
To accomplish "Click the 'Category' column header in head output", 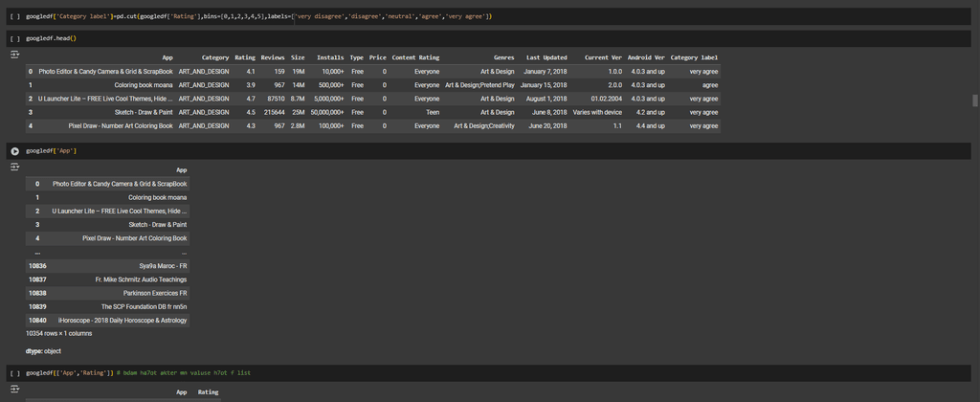I will point(215,57).
